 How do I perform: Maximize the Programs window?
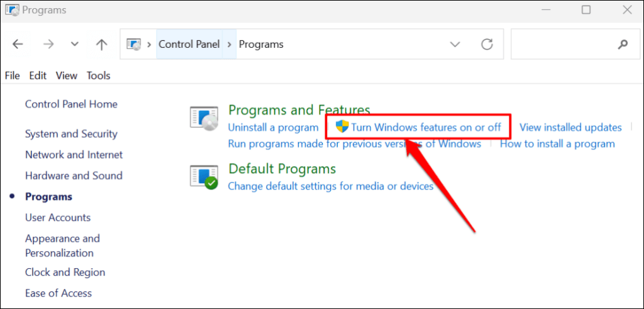tap(586, 10)
